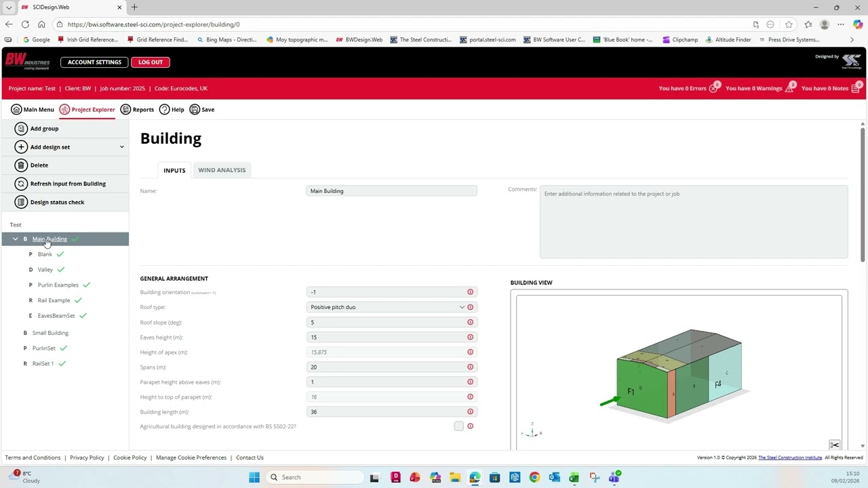The width and height of the screenshot is (868, 488).
Task: Open The Steel Construction Institute link
Action: point(790,457)
